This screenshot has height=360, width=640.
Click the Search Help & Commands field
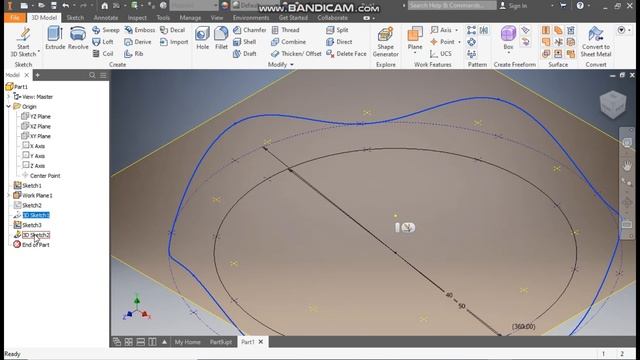pos(451,5)
